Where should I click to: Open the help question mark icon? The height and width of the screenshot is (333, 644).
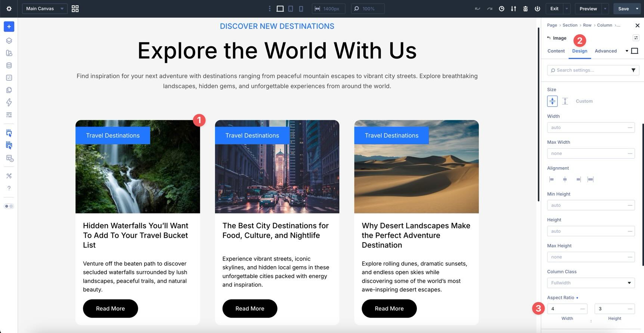(9, 188)
